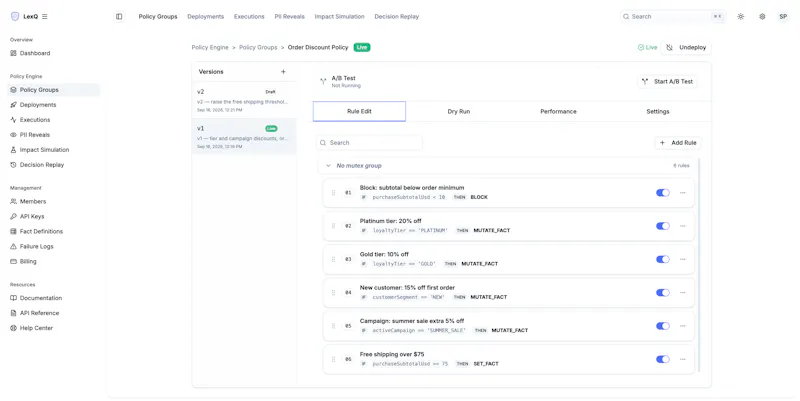
Task: Open more options for Platinum tier rule
Action: pyautogui.click(x=683, y=226)
